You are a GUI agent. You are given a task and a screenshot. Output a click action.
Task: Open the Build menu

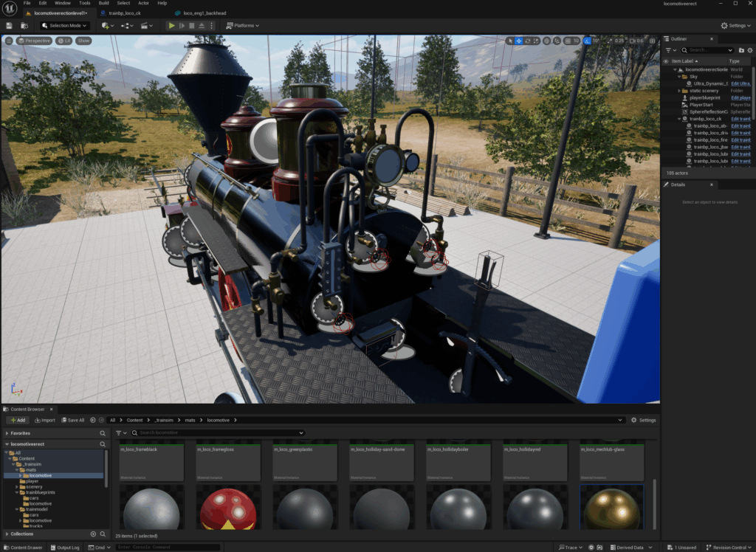point(103,3)
